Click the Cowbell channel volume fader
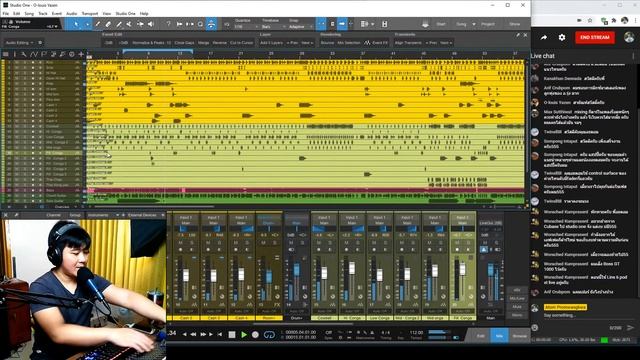 (x=324, y=273)
